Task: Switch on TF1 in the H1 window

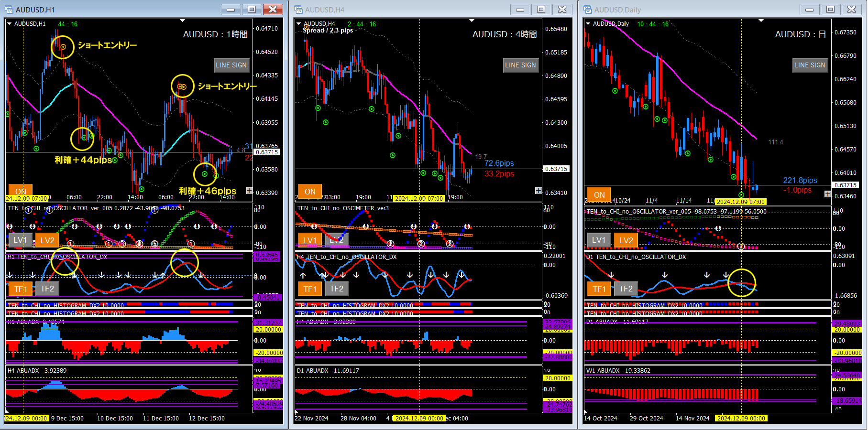Action: point(21,289)
